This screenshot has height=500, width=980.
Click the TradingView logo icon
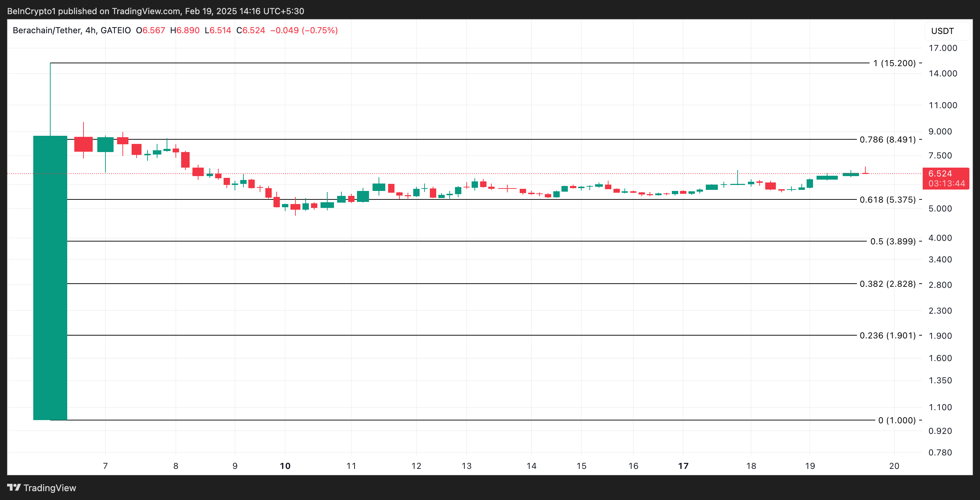pos(14,488)
